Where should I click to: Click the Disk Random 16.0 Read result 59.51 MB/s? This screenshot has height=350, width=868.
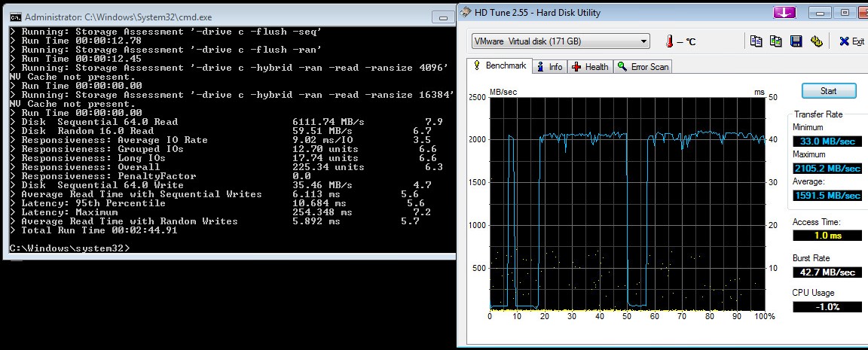tap(322, 131)
